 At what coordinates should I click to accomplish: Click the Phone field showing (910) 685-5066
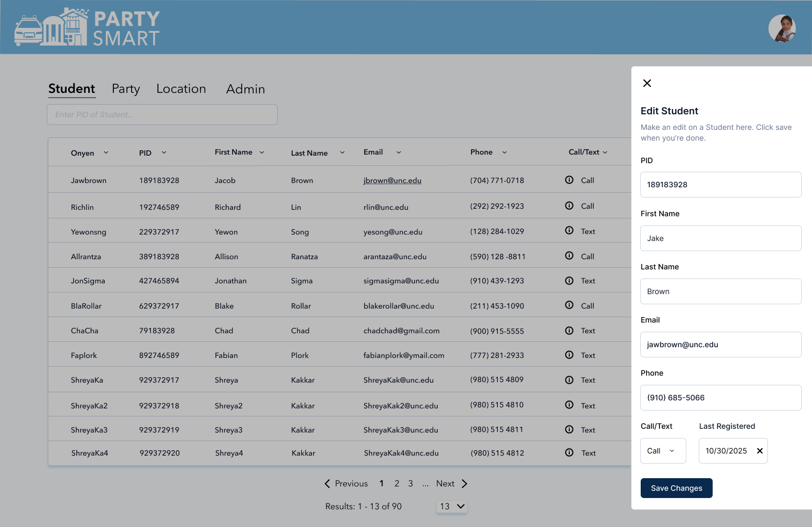pos(720,398)
